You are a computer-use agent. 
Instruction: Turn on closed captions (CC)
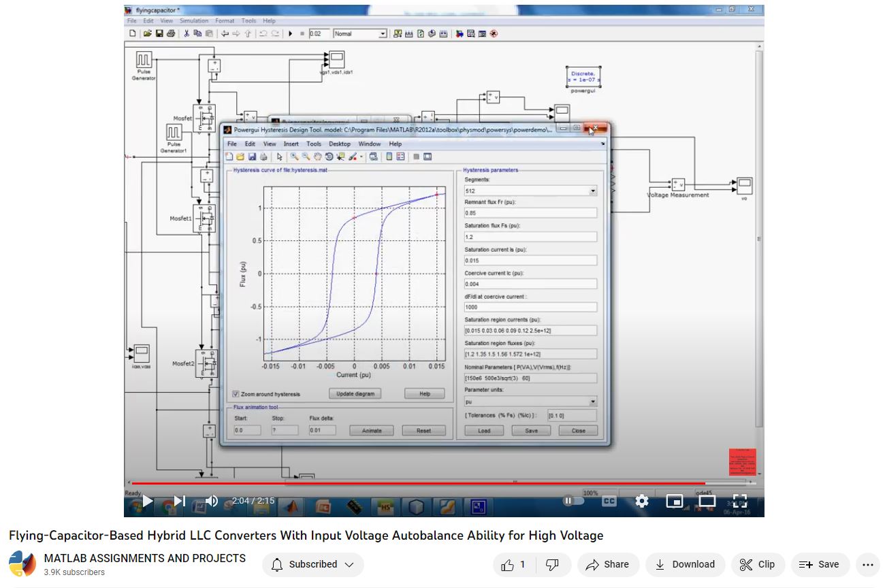[609, 501]
